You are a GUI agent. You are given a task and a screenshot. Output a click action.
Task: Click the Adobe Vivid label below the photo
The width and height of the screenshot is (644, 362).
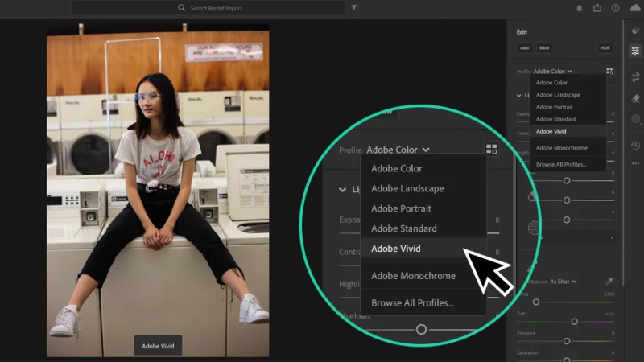(158, 346)
